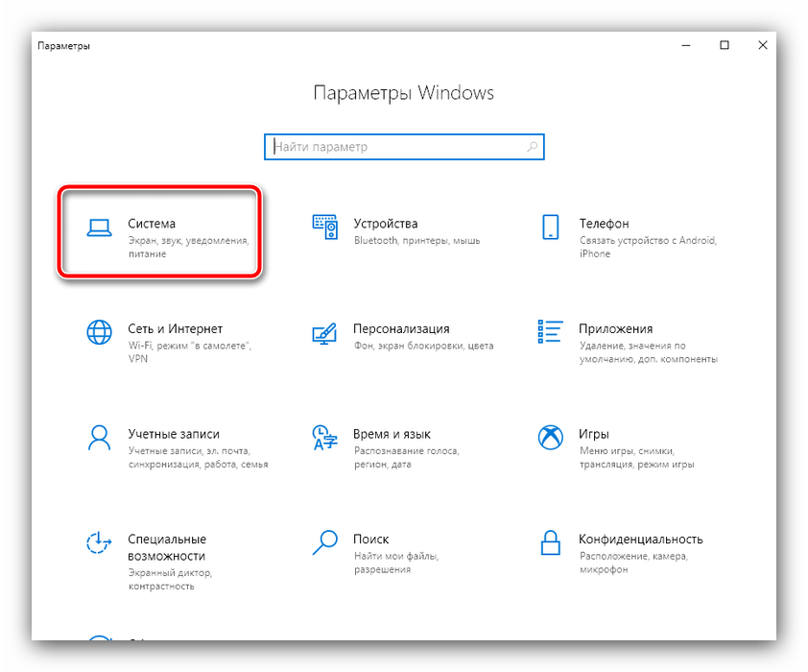Open Учетные записи settings title
Viewport: 808px width, 672px height.
174,434
